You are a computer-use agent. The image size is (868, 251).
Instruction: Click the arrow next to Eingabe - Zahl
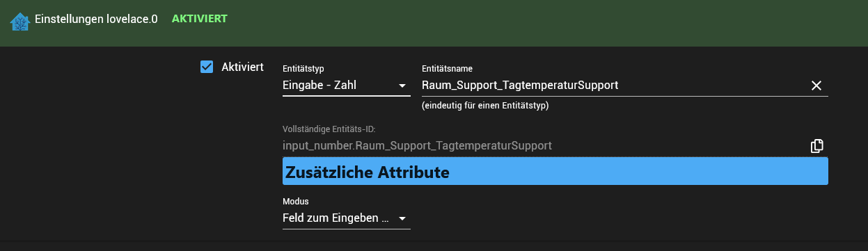[x=402, y=86]
